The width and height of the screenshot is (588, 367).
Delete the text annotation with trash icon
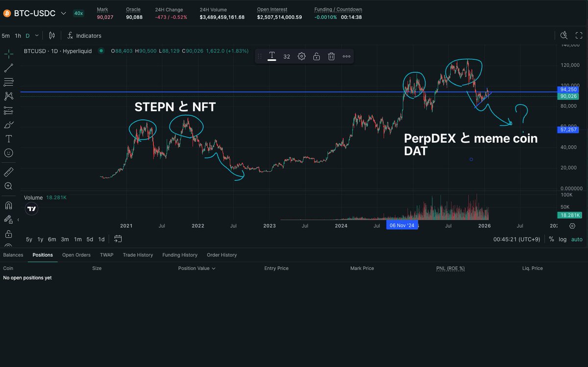coord(331,56)
